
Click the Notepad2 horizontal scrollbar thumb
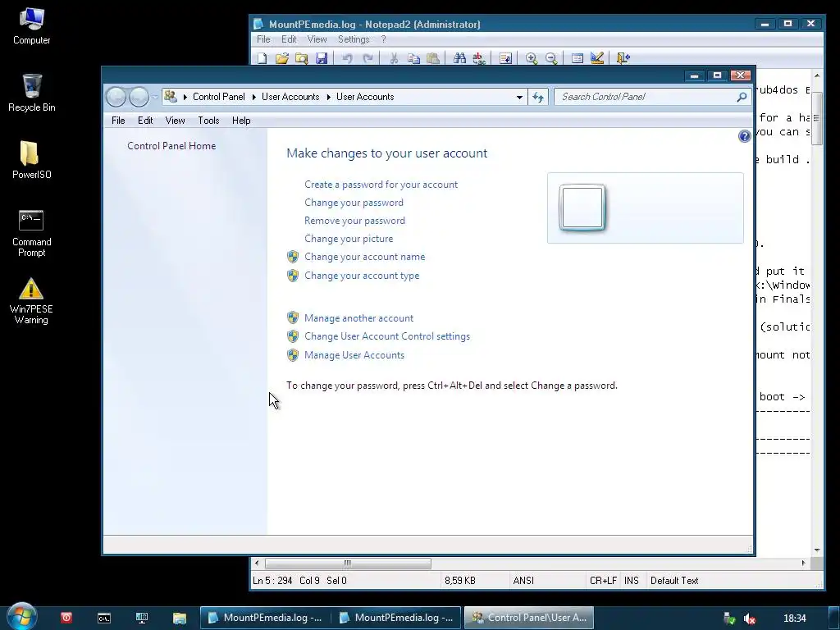tap(348, 563)
